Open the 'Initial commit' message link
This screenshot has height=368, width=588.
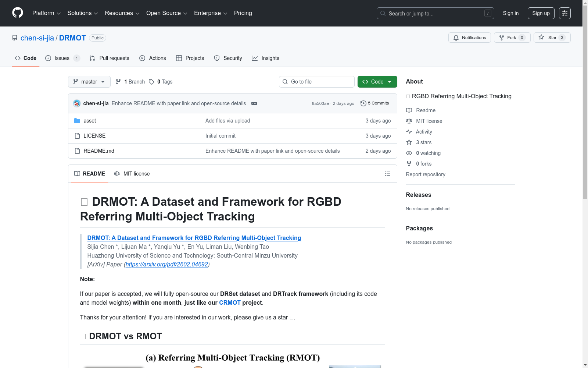(x=220, y=136)
